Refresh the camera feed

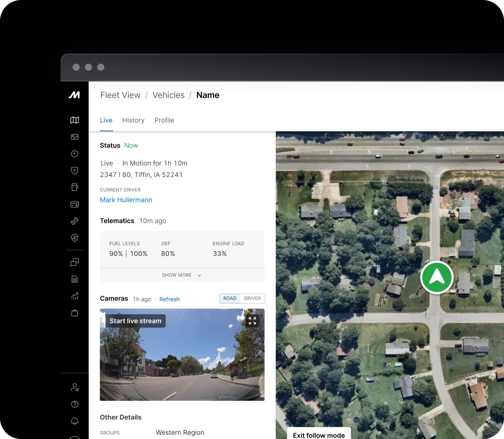coord(169,299)
